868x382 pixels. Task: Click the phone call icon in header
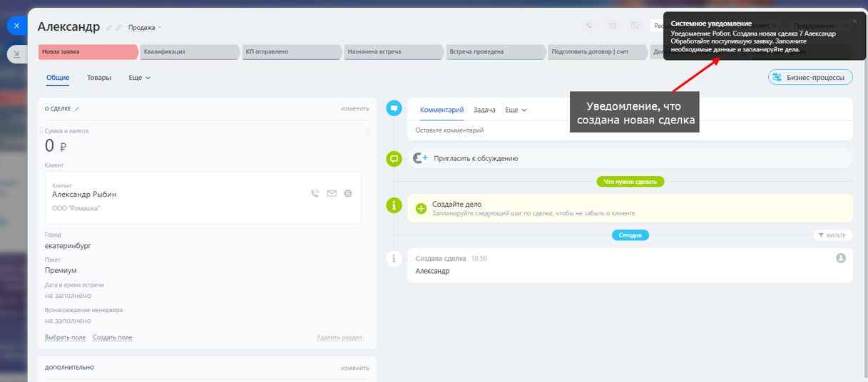589,26
